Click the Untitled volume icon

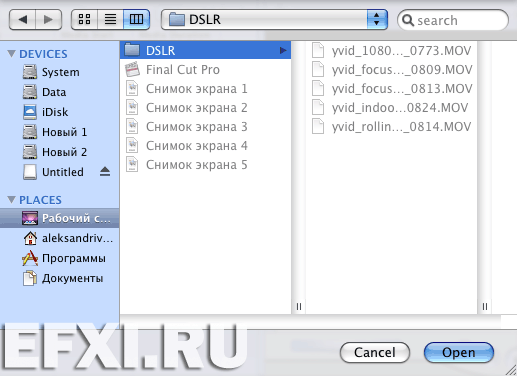click(30, 172)
